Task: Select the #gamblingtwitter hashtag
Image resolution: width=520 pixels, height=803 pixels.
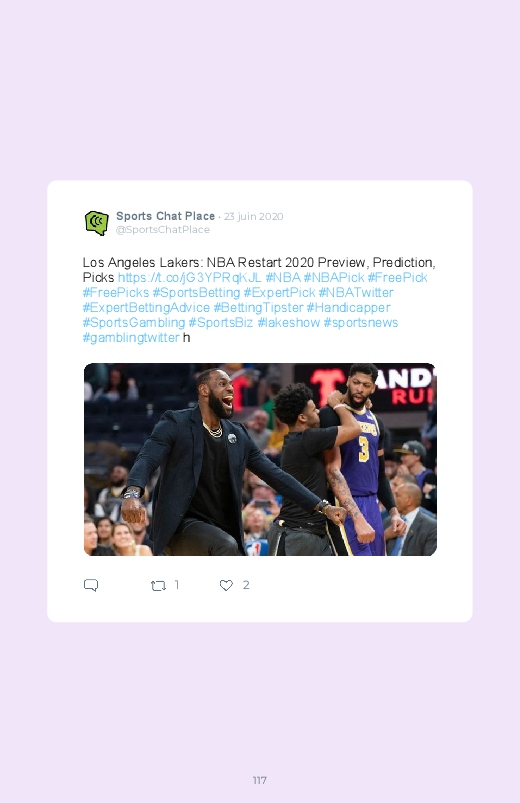Action: click(x=131, y=337)
